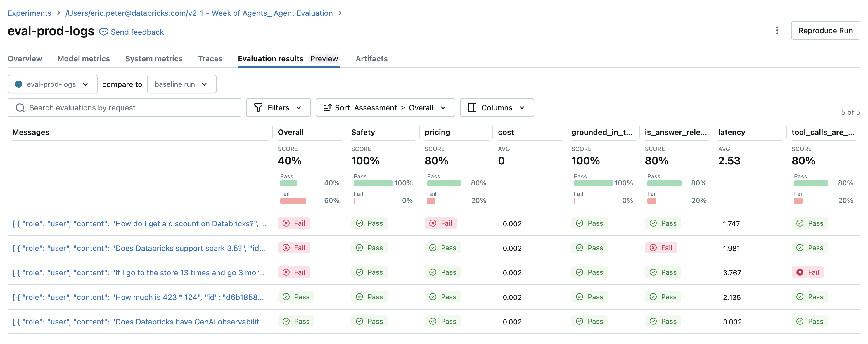Click the cost column header
This screenshot has width=868, height=344.
tap(506, 132)
